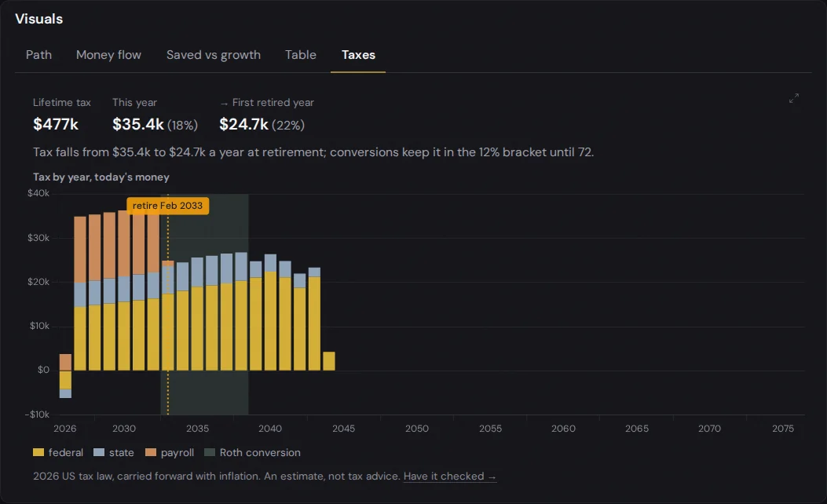Click the This year label

pos(134,102)
